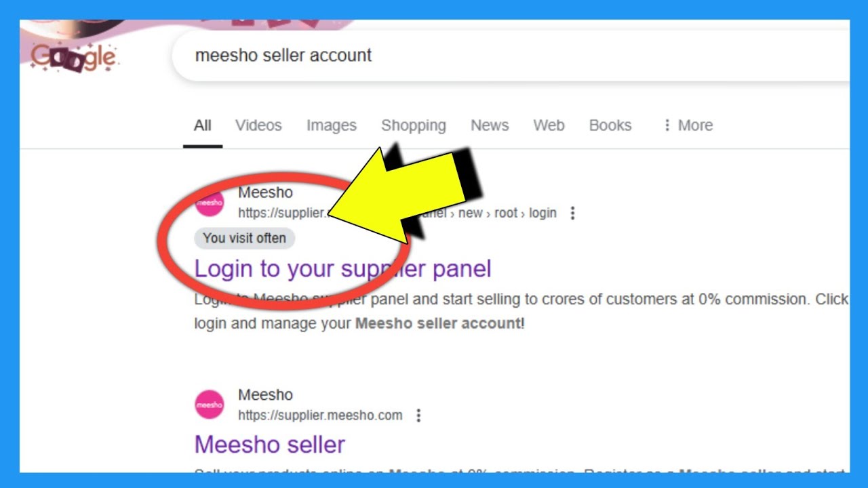Open the 'Meesho seller' result link
868x488 pixels.
269,445
